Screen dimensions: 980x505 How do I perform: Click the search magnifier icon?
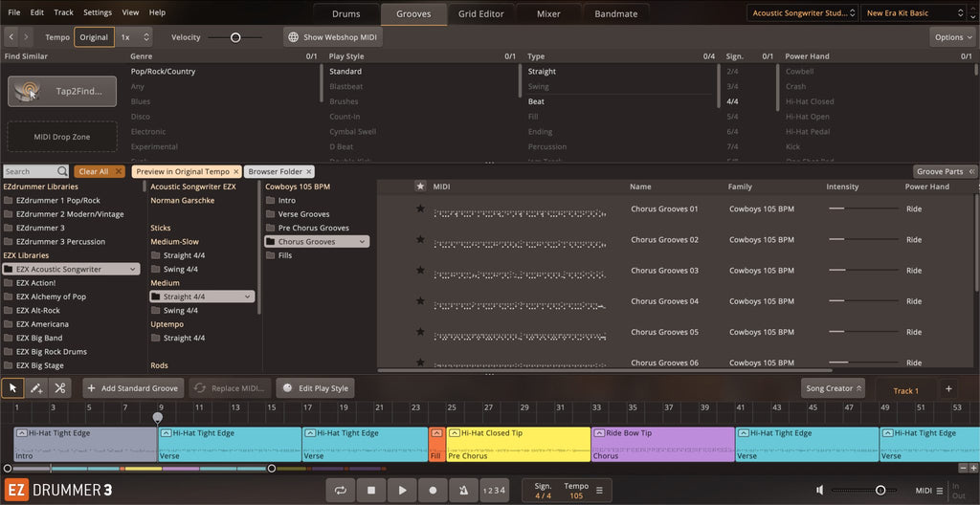(x=62, y=171)
